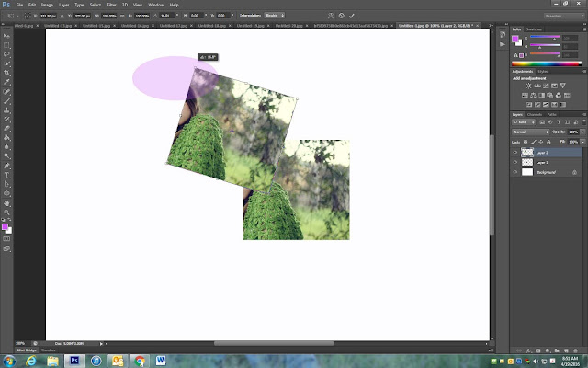Screen dimensions: 588x368
Task: Add a Vibrance adjustment
Action: click(x=563, y=86)
